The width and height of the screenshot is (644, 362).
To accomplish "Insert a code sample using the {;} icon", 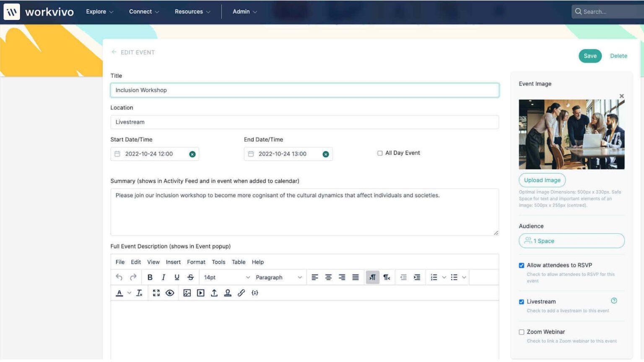I will tap(255, 293).
